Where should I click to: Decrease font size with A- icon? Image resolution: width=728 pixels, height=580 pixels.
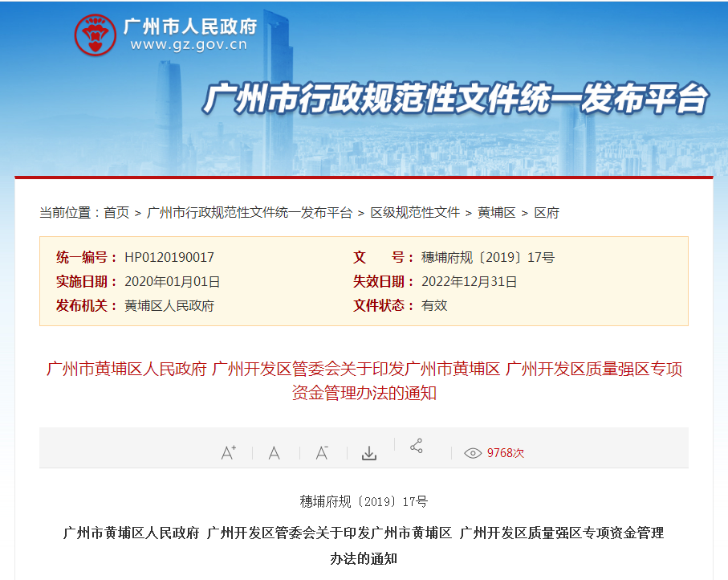coord(322,452)
